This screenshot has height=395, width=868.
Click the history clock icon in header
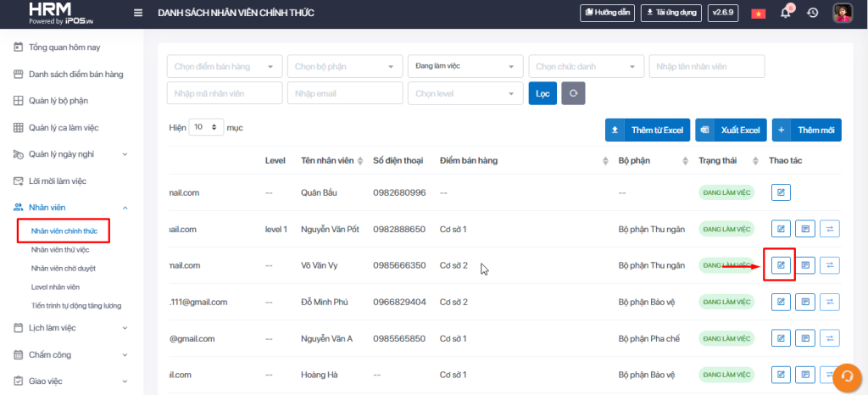point(812,13)
